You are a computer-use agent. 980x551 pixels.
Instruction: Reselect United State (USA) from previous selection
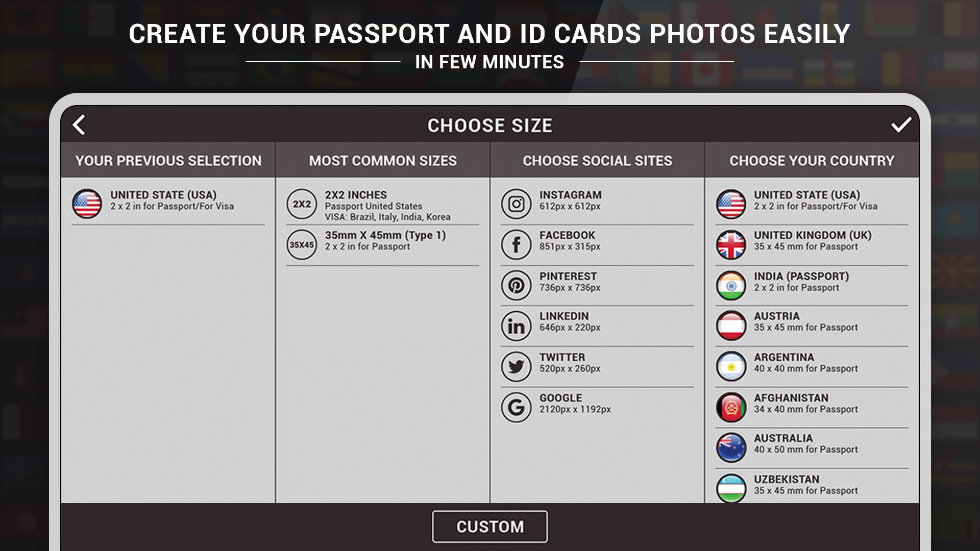pyautogui.click(x=163, y=201)
